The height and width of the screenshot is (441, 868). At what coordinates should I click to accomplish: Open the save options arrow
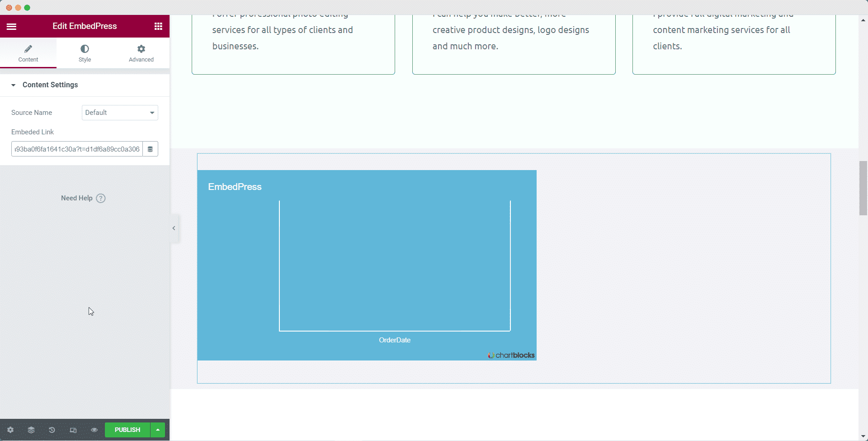[158, 430]
